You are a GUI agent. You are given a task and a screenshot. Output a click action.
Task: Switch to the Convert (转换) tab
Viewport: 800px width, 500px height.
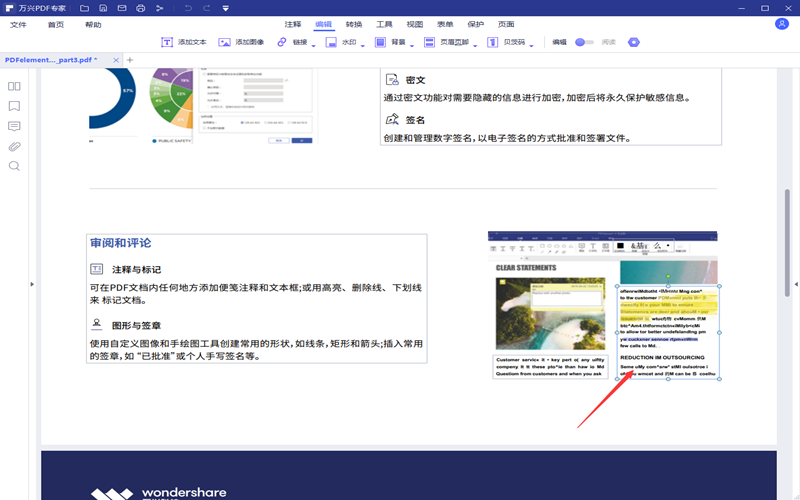354,24
